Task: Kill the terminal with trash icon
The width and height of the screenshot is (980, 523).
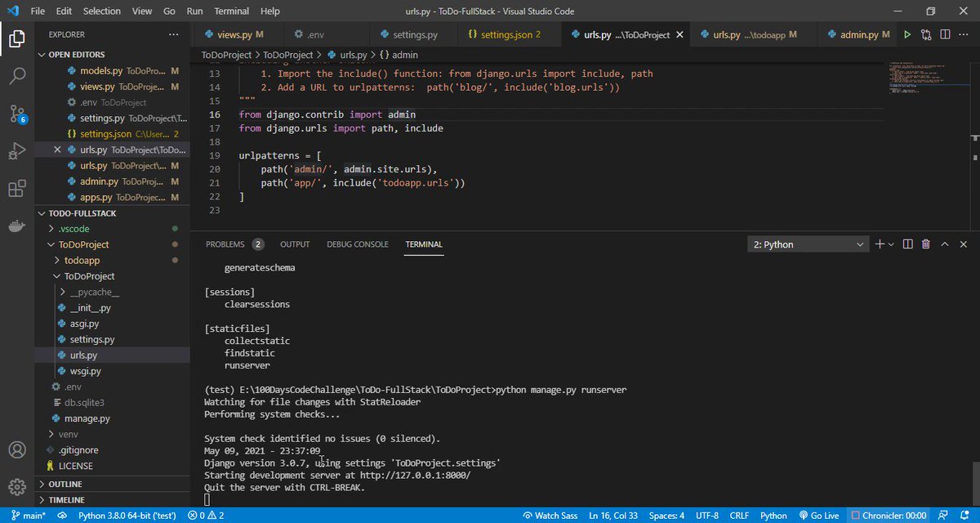Action: coord(926,244)
